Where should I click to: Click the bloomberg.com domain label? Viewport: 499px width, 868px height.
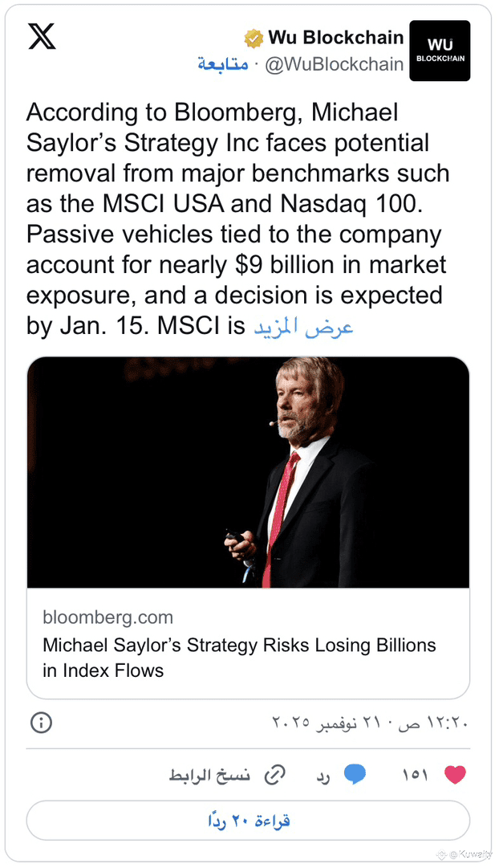click(108, 617)
